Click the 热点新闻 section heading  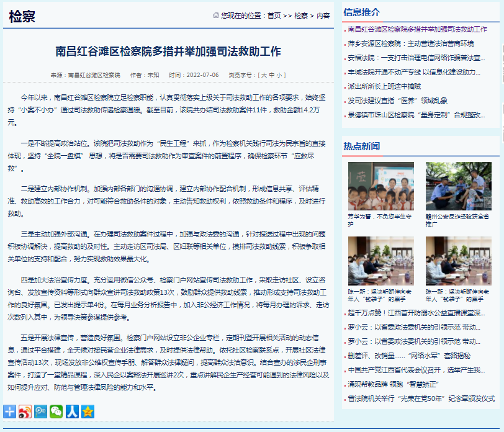point(362,146)
